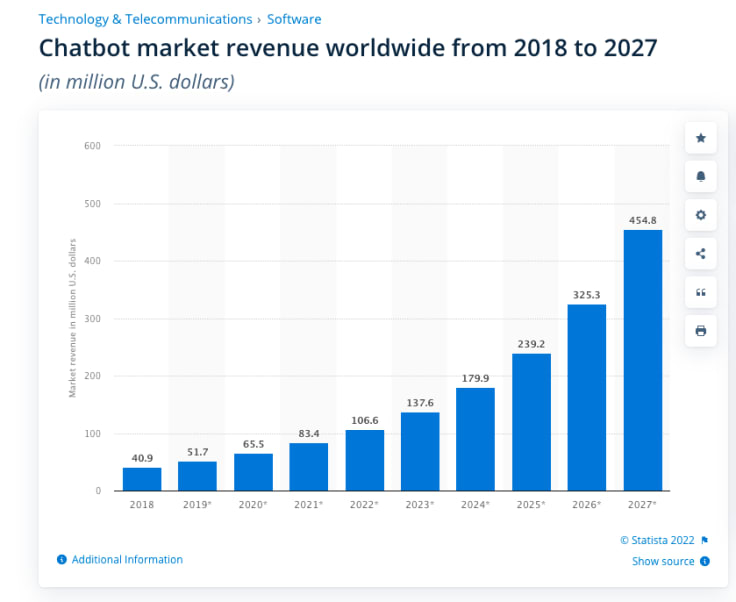This screenshot has width=736, height=602.
Task: Click the 2018 x-axis label
Action: [x=142, y=504]
